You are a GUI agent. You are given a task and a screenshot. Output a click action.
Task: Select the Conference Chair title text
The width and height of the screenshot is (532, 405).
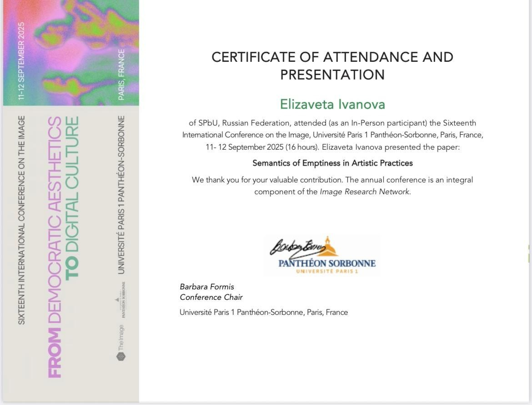(x=211, y=297)
